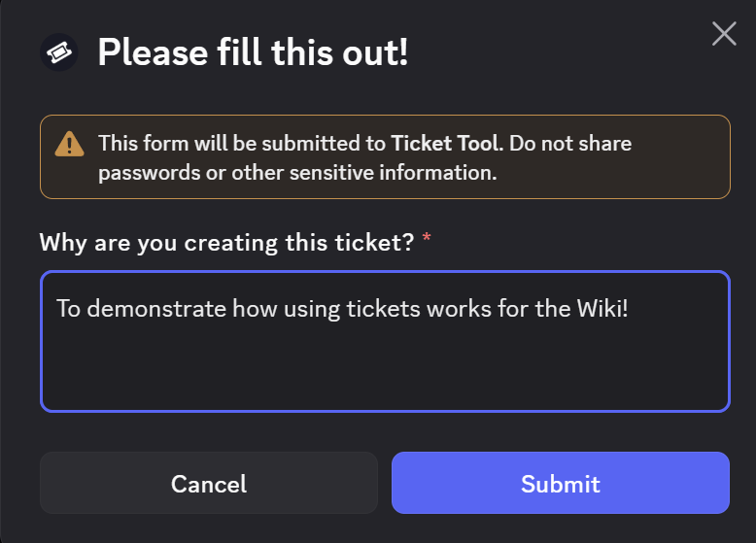Click the 'Please fill this out!' heading
Screen dimensions: 756x543
(253, 52)
